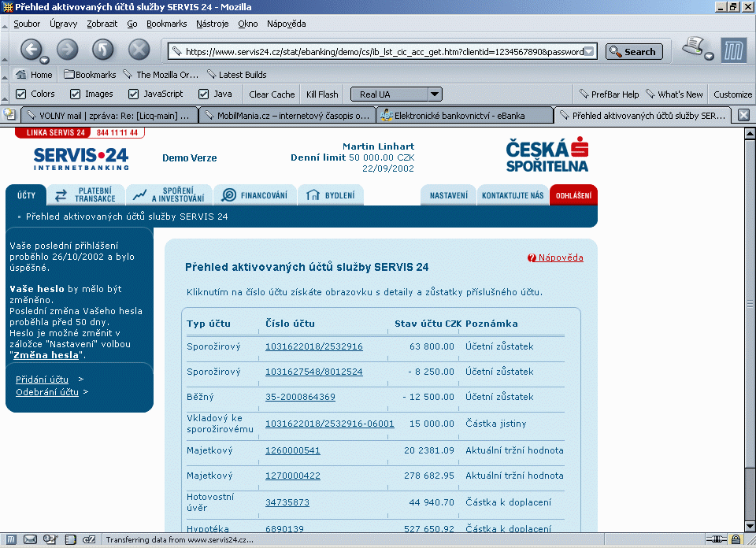Open the Okno menu
756x548 pixels.
(x=248, y=24)
